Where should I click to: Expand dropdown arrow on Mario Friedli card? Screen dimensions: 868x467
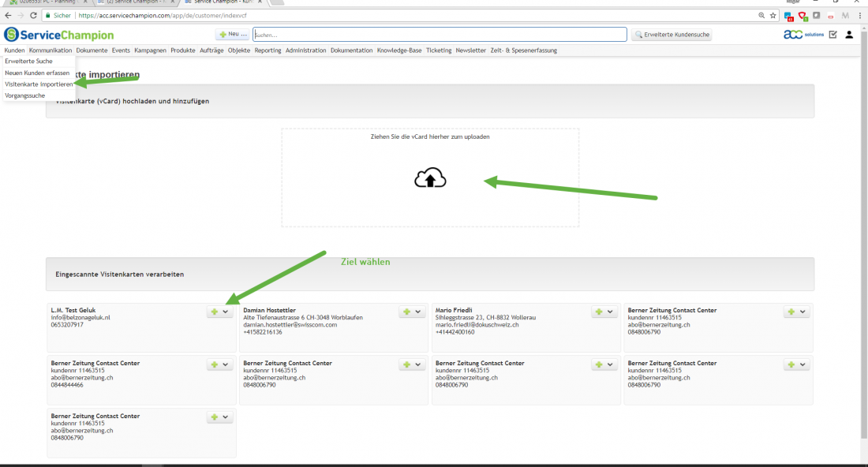(610, 312)
